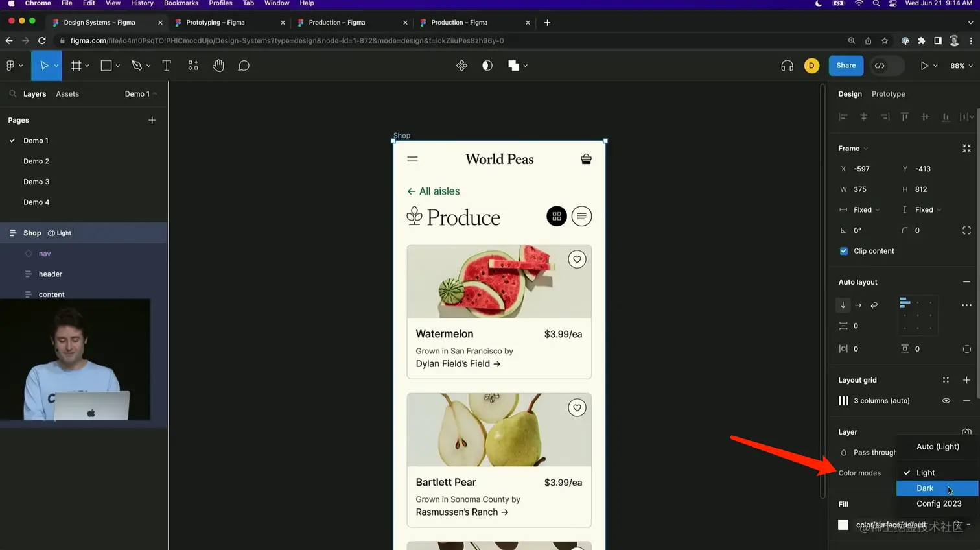The image size is (980, 550).
Task: Add a layout grid
Action: point(966,380)
